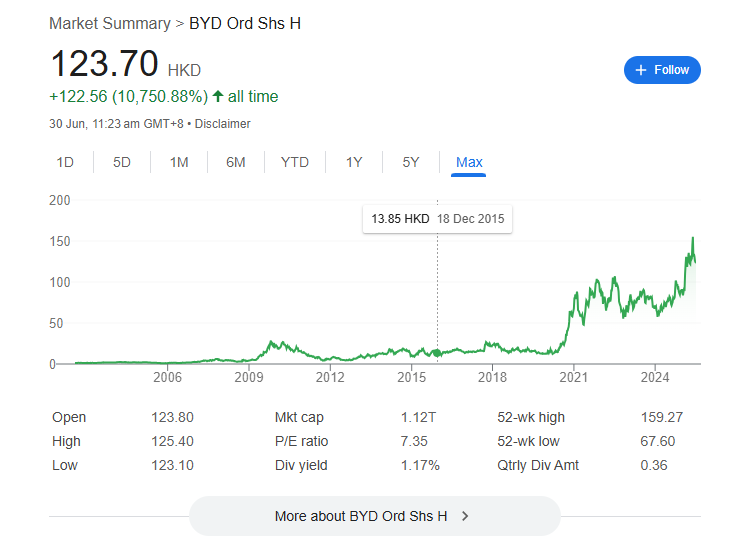Click the 2018 x-axis year label
751x559 pixels.
tap(492, 377)
